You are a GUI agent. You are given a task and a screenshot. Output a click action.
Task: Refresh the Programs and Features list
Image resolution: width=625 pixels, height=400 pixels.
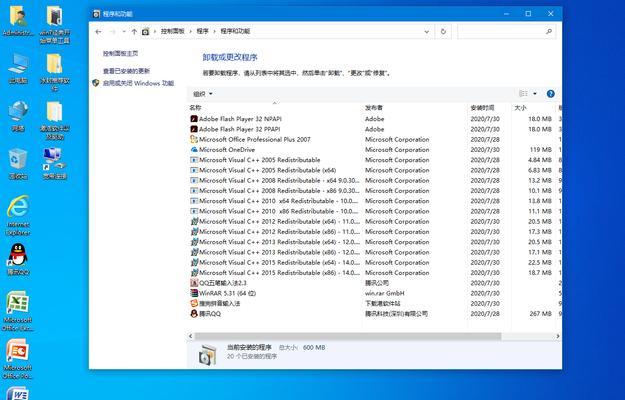(443, 31)
